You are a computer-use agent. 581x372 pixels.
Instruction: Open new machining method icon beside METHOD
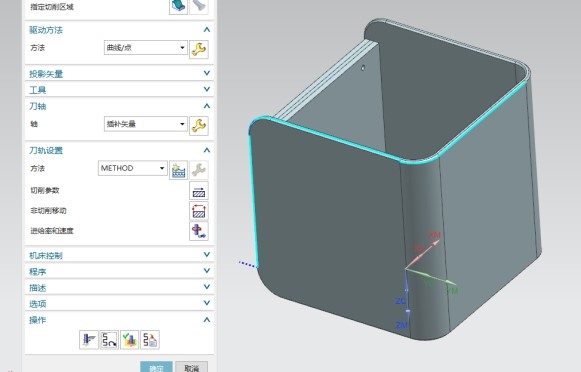(178, 170)
